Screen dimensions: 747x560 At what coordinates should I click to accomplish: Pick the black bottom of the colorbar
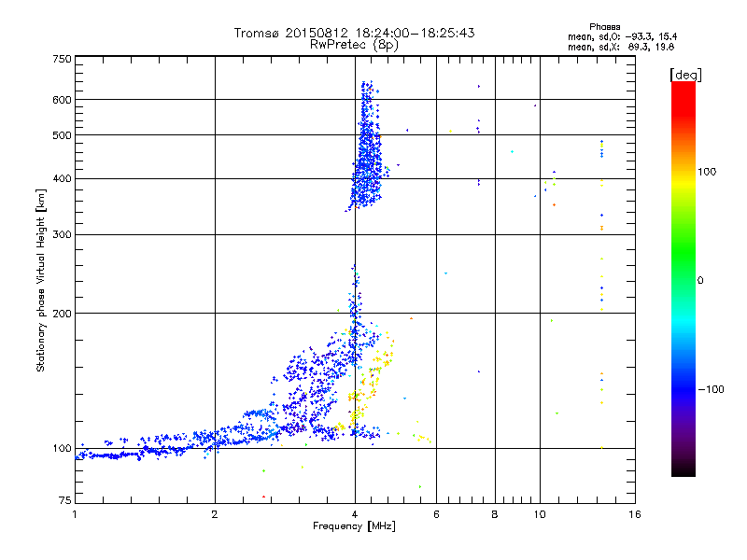tap(684, 471)
